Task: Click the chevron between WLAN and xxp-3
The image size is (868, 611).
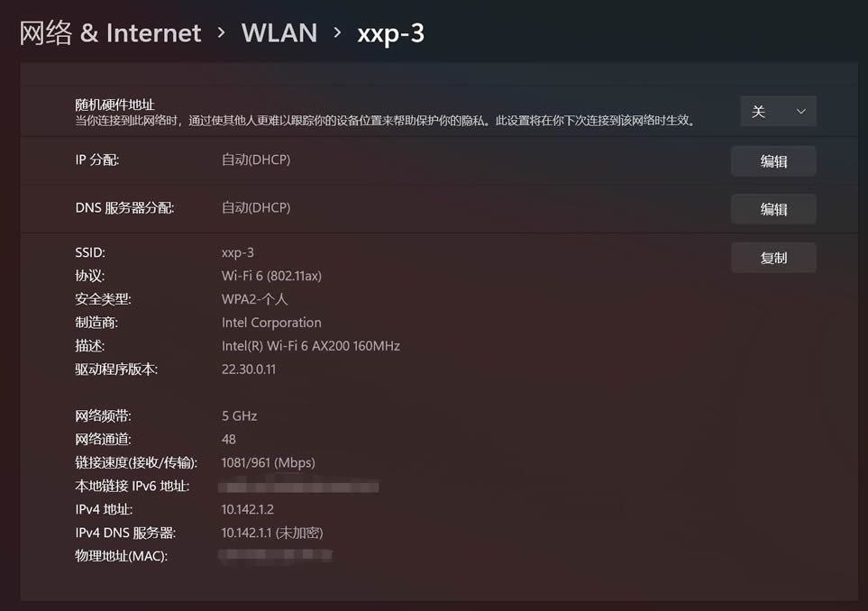Action: (x=337, y=33)
